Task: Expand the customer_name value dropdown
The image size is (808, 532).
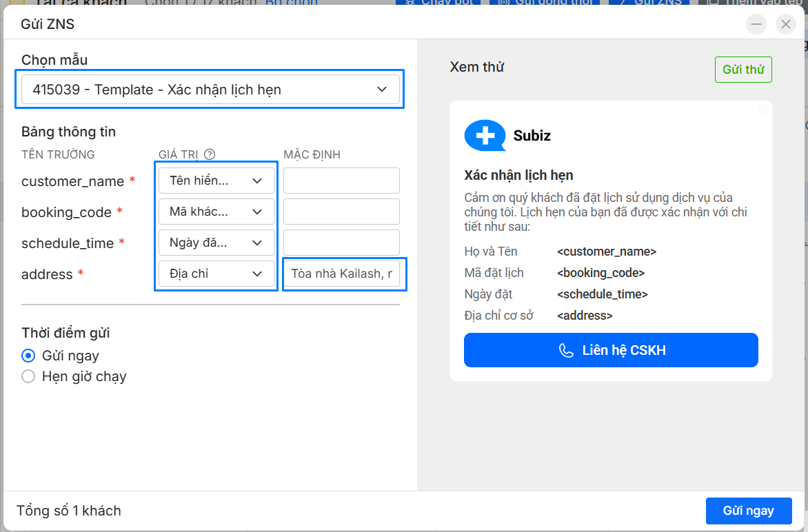Action: [x=216, y=181]
